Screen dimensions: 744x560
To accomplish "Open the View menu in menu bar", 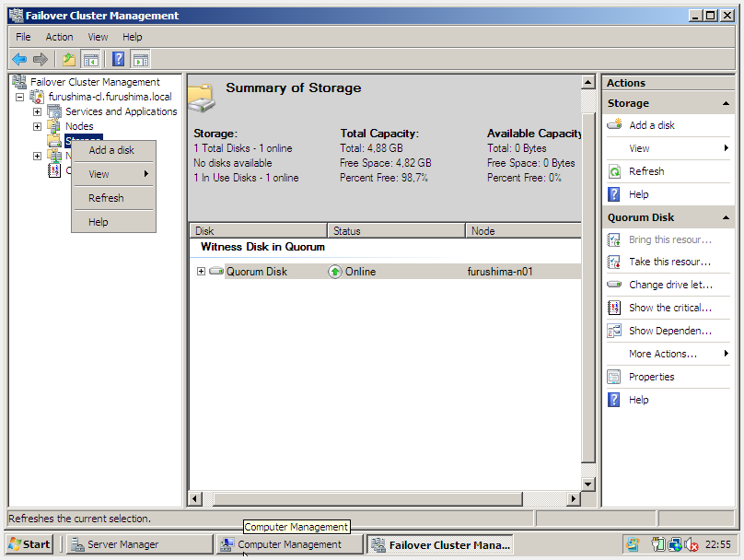I will pyautogui.click(x=98, y=37).
